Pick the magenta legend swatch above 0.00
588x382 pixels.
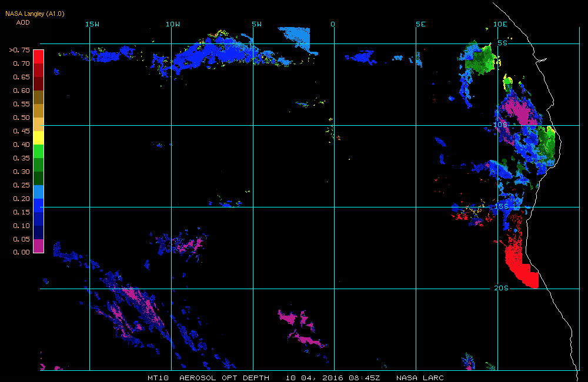39,246
